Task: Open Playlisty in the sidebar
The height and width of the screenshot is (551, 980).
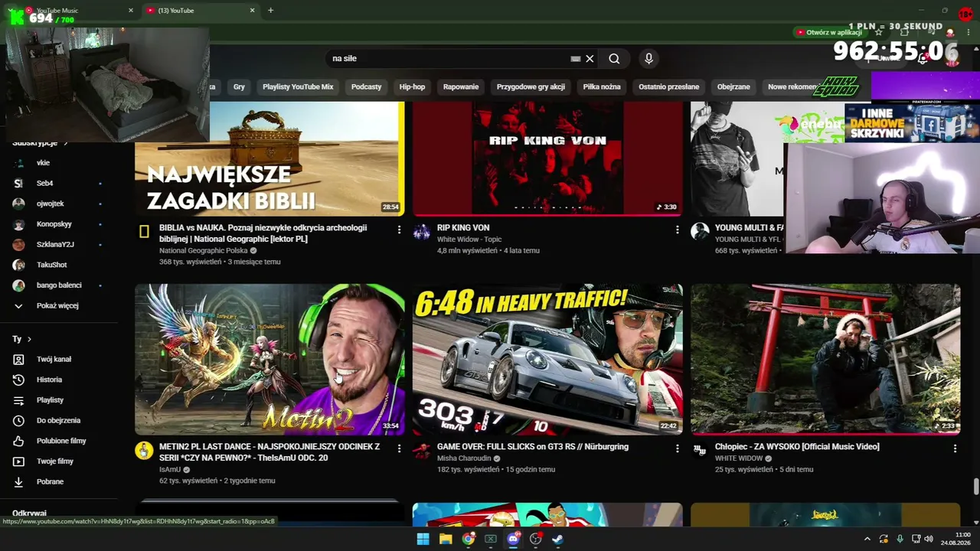Action: click(50, 400)
